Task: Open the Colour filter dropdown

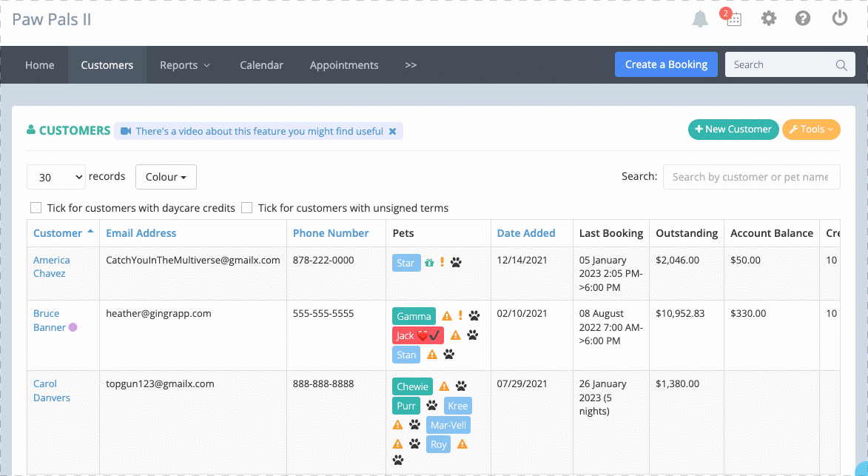Action: (166, 177)
